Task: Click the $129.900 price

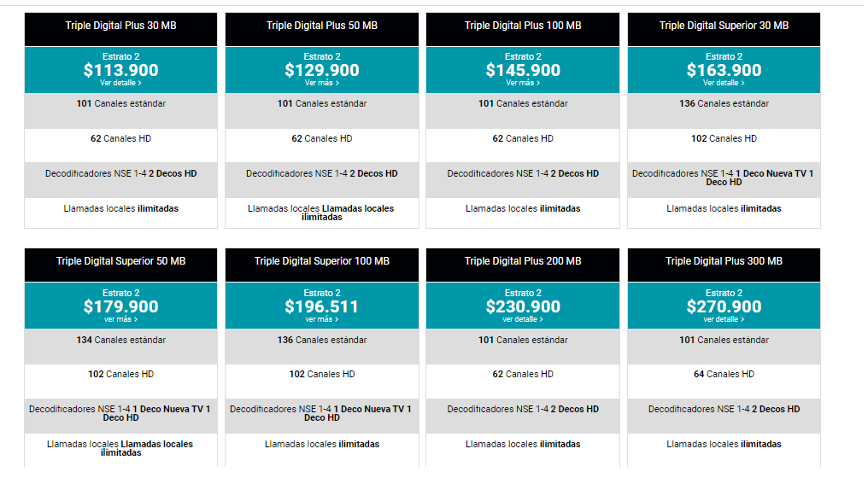Action: 321,70
